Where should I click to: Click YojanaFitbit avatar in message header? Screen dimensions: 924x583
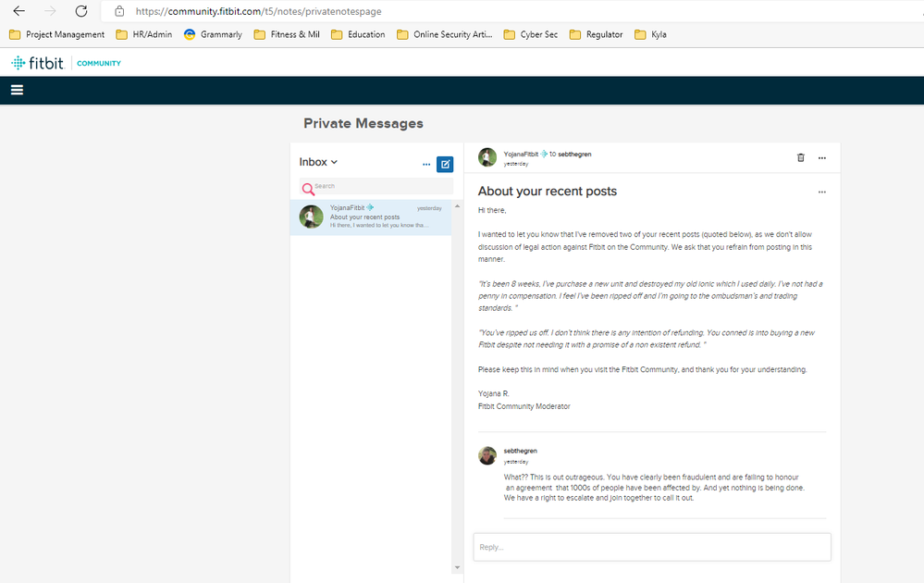(487, 157)
